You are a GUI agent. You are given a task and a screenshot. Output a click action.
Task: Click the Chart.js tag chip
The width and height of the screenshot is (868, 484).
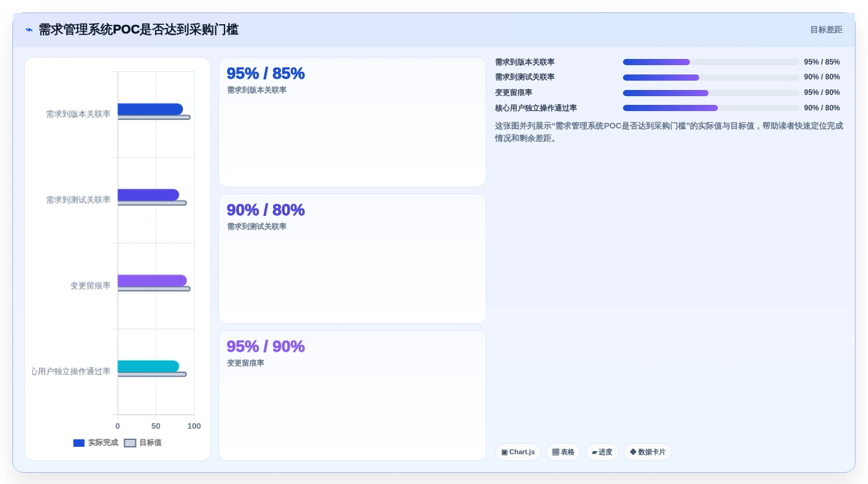coord(518,452)
